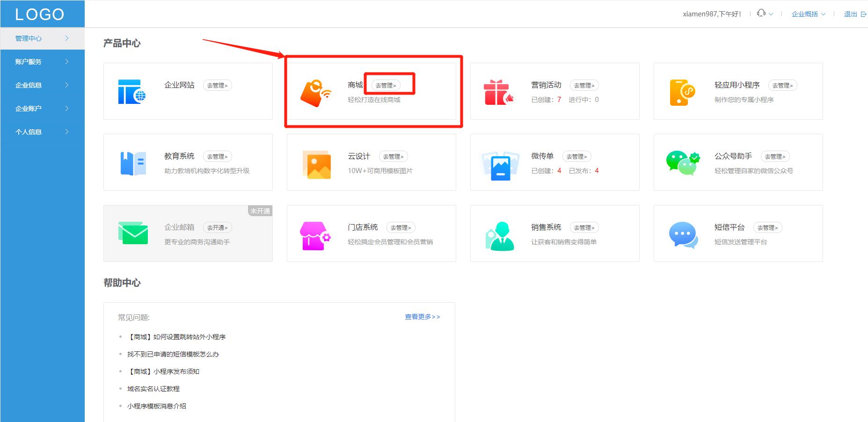
Task: Click the 企业网站 website icon
Action: 132,91
